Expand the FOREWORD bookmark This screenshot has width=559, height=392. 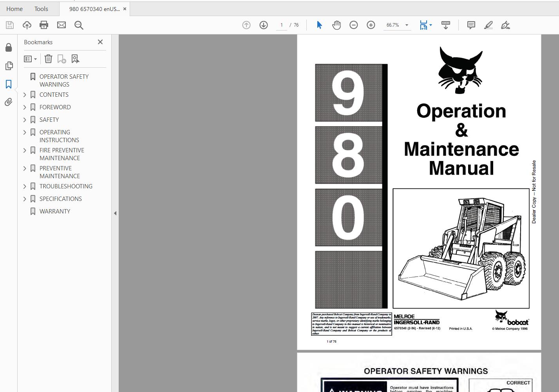25,107
